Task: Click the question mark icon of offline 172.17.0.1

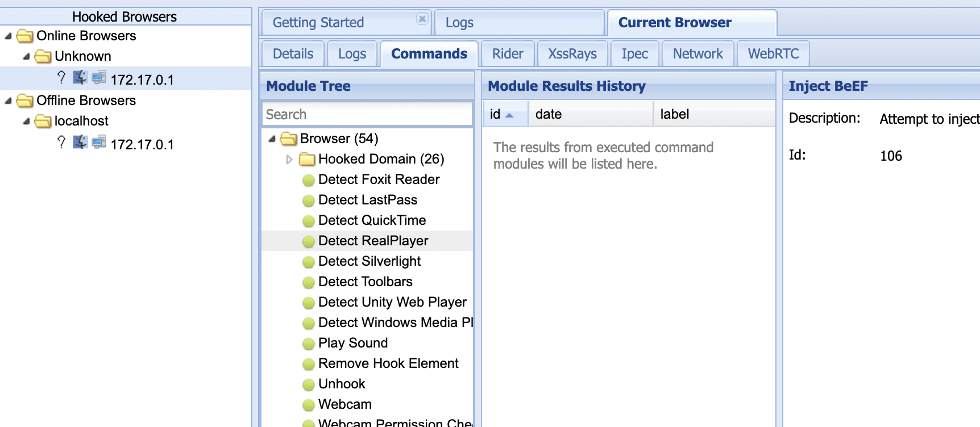Action: coord(61,143)
